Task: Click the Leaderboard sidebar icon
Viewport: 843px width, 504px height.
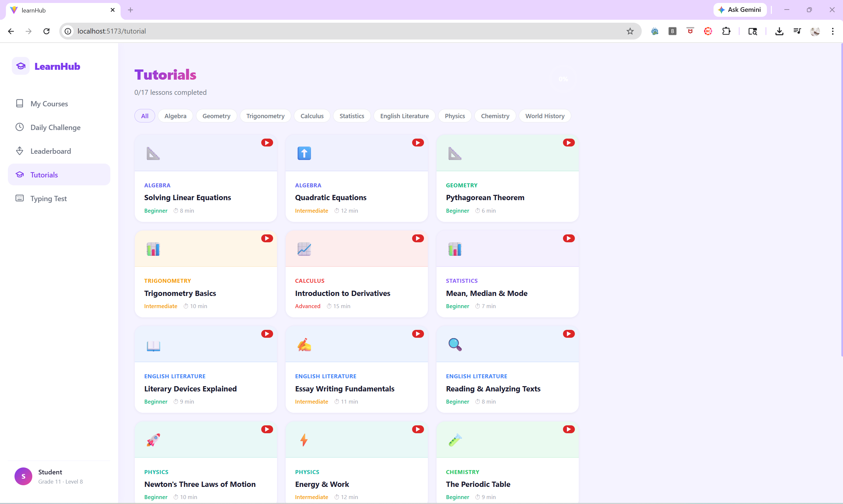Action: click(20, 151)
